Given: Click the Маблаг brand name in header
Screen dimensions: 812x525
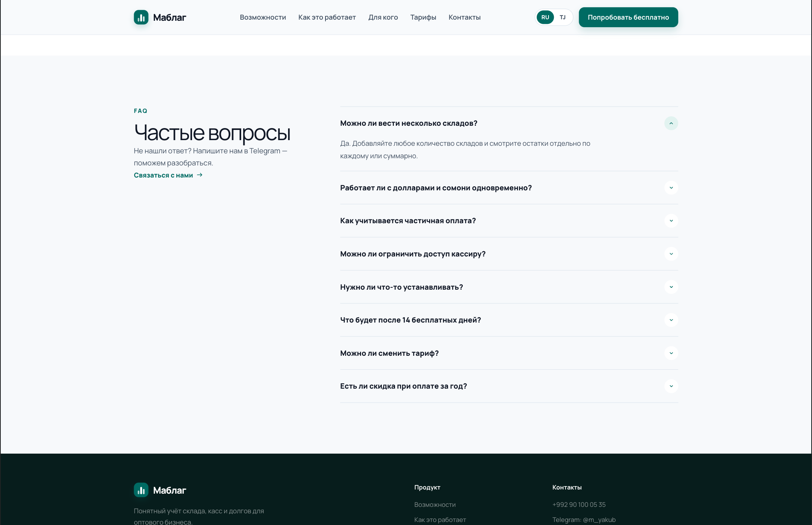Looking at the screenshot, I should click(169, 17).
